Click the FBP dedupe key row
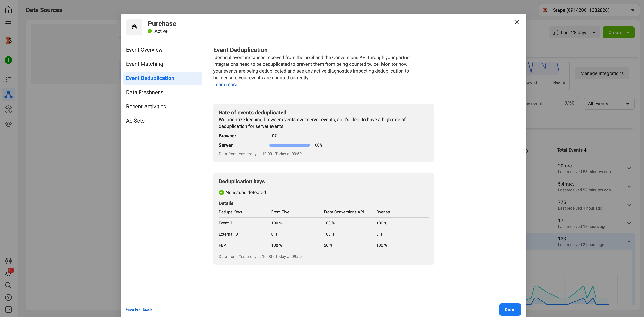Screen dimensions: 644x317 tap(324, 245)
